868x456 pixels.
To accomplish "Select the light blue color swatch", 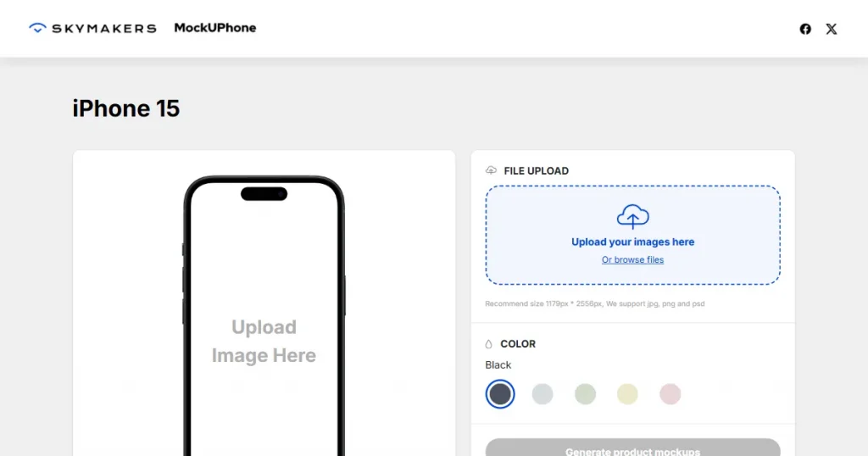I will coord(542,394).
